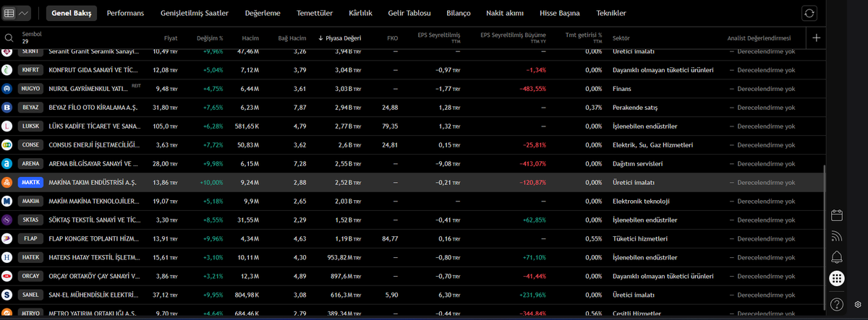Viewport: 868px width, 320px height.
Task: Open the NUGYO ticker symbol
Action: (30, 89)
